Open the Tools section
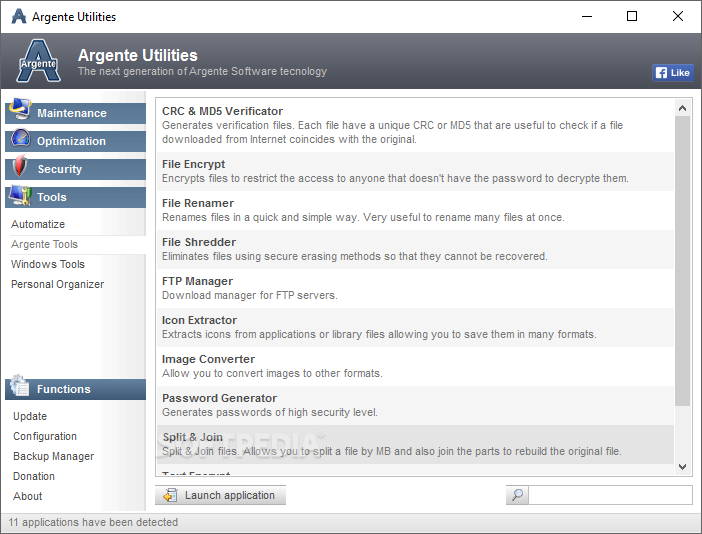Viewport: 702px width, 534px height. pos(76,197)
